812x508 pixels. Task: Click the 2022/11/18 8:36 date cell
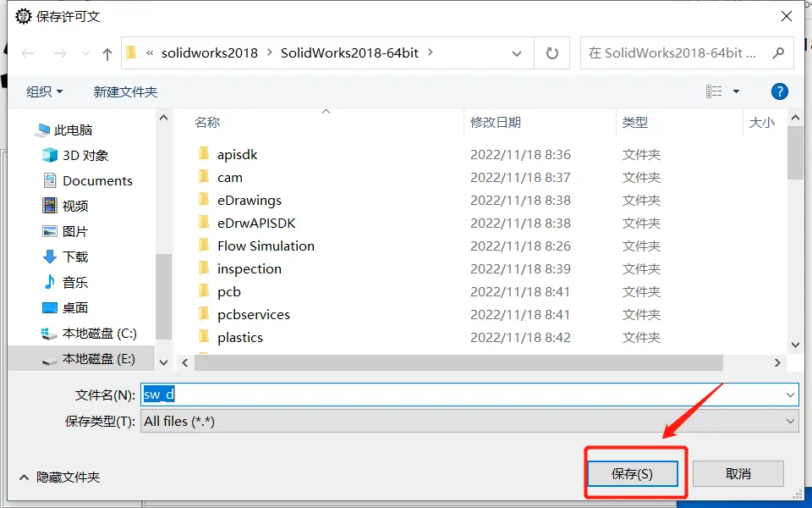(x=520, y=154)
